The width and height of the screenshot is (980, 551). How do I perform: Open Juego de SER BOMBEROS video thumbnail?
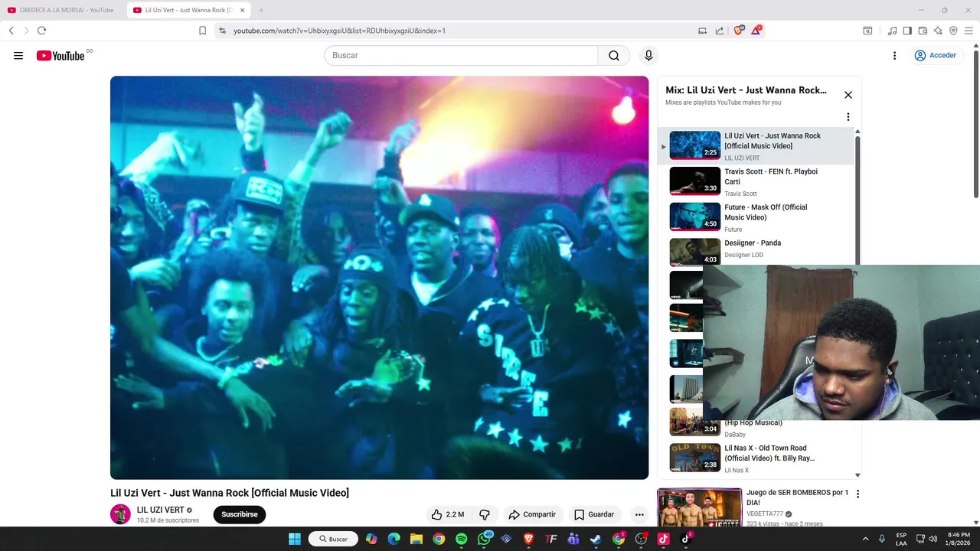[700, 508]
